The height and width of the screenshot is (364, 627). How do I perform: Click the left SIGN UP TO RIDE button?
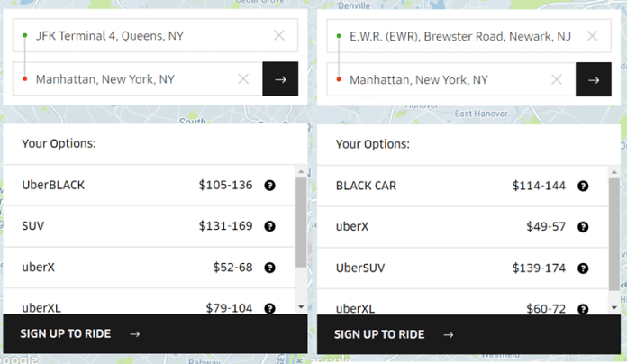pyautogui.click(x=155, y=333)
